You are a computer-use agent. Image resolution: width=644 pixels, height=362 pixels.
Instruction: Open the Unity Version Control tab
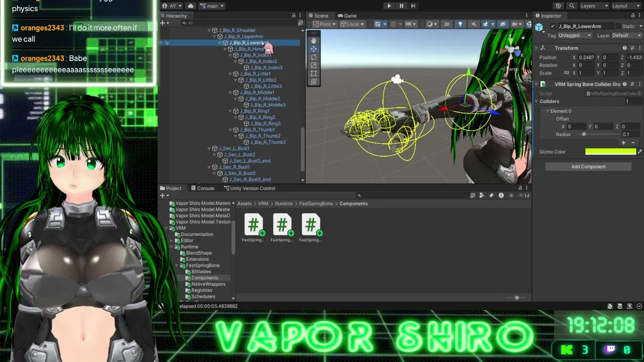pos(249,189)
